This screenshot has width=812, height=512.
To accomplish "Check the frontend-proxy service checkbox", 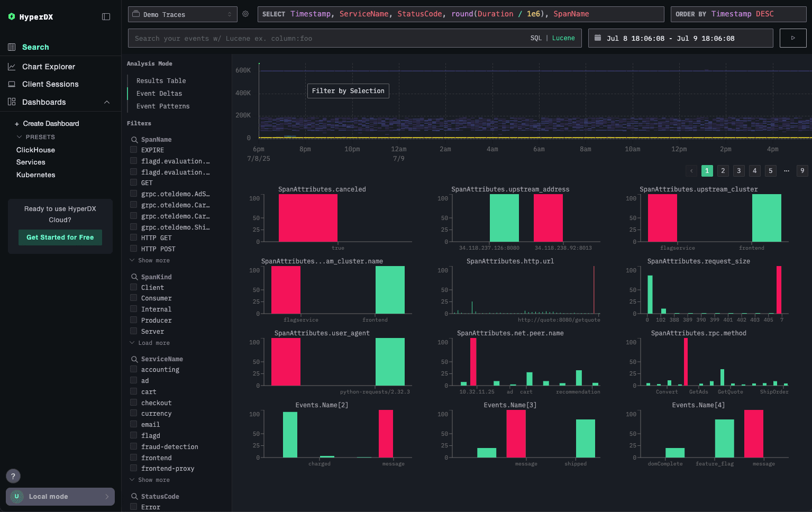I will 134,468.
